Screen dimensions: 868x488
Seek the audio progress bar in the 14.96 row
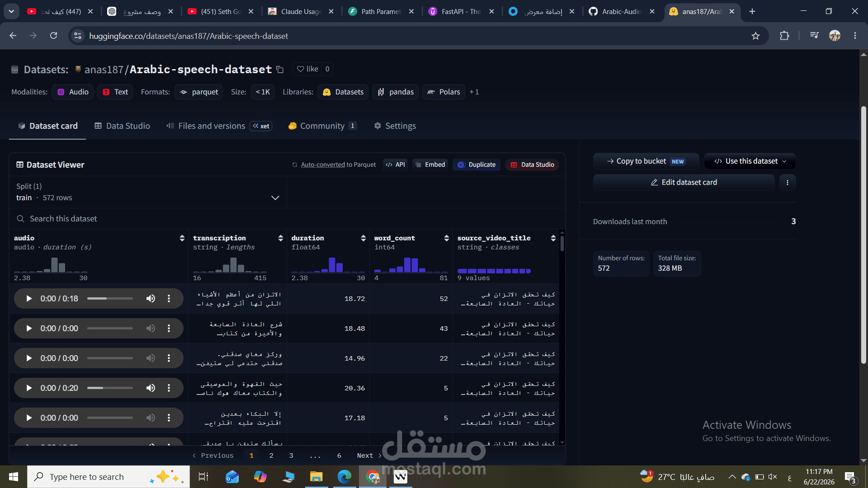[110, 358]
